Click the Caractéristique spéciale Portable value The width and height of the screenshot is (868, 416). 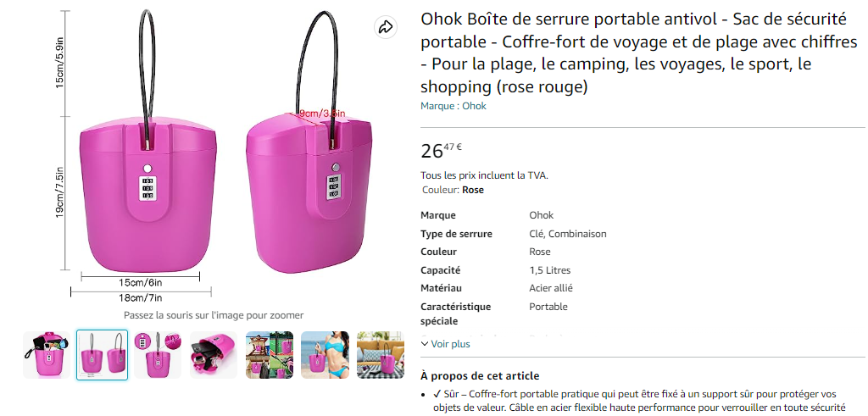[x=548, y=307]
